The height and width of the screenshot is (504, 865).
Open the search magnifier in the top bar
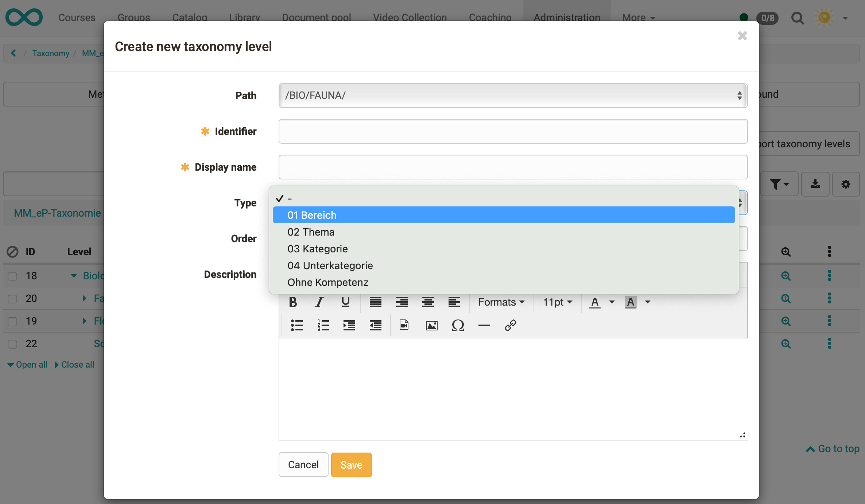[x=798, y=18]
